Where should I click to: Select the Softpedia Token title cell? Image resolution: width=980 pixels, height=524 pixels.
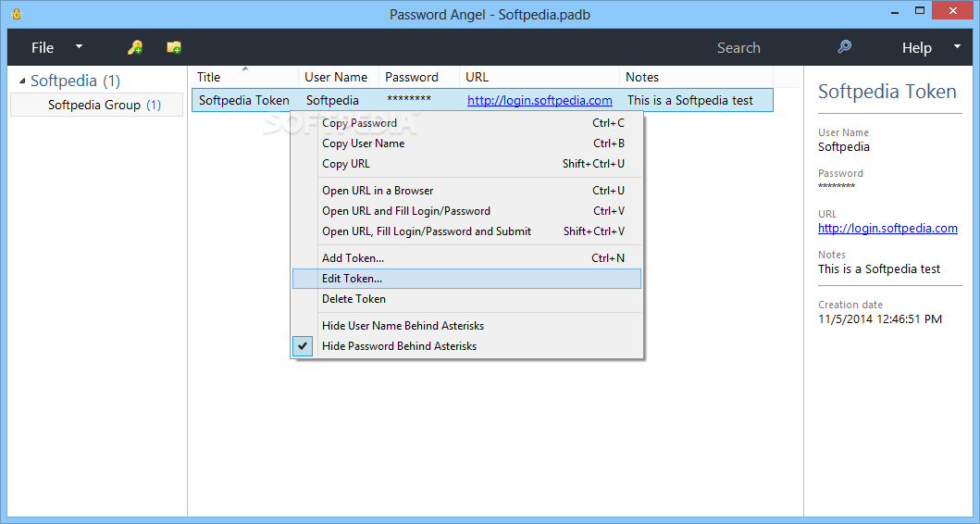coord(243,100)
